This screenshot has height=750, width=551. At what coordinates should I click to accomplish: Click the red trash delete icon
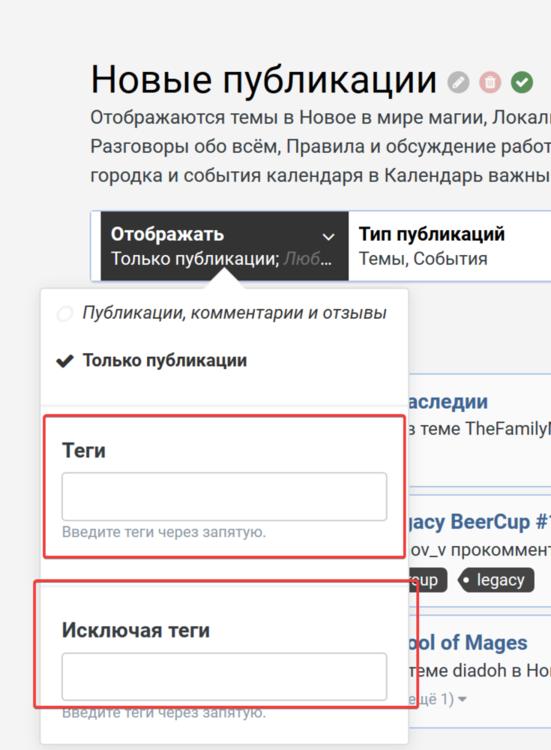490,82
